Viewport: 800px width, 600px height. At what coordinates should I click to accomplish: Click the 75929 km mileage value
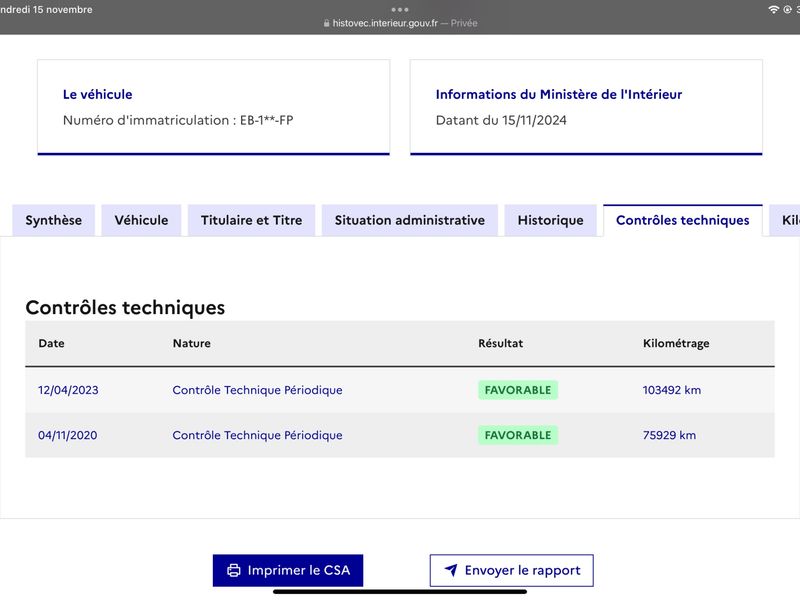pos(669,435)
